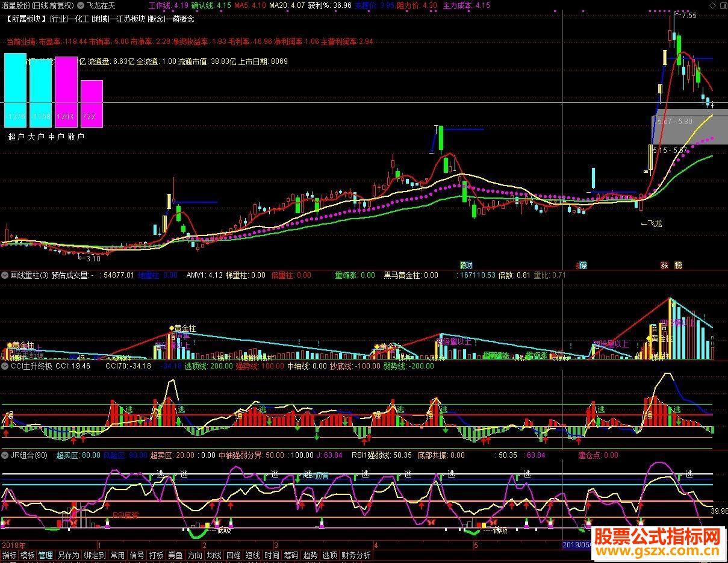
Task: Click the 抄底线: -100.00 label
Action: click(356, 365)
